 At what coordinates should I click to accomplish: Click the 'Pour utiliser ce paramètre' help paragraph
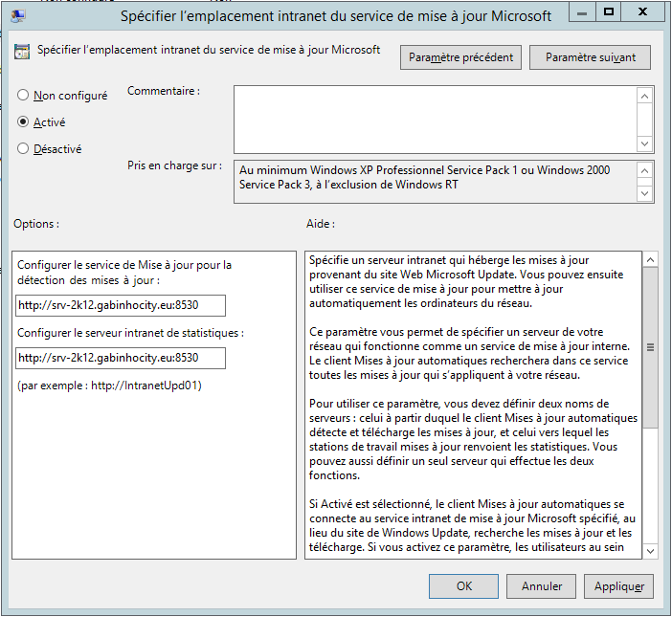pyautogui.click(x=473, y=439)
